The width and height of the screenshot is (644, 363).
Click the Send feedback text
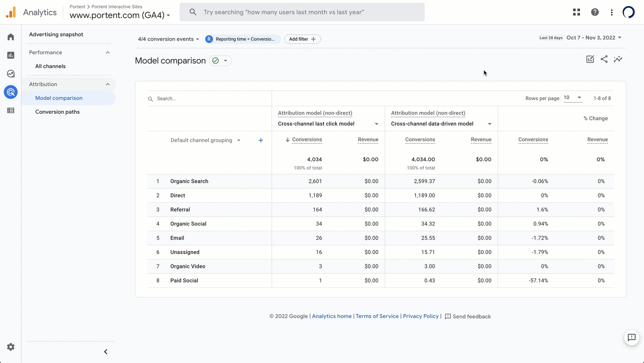[472, 317]
